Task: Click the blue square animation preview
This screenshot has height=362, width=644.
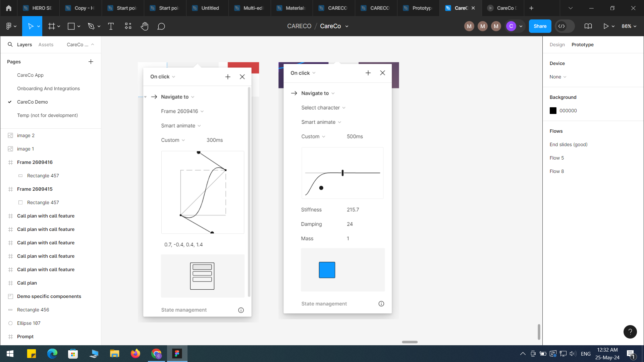Action: [327, 270]
